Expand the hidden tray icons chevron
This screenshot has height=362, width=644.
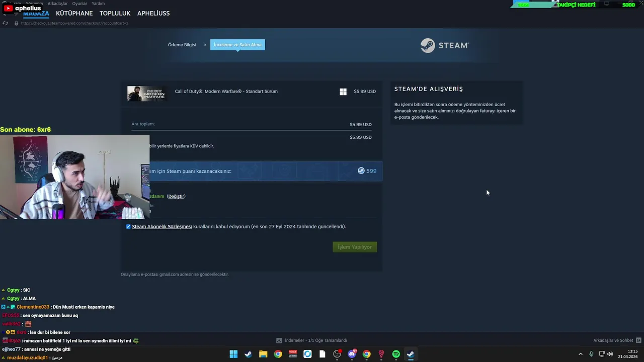(x=580, y=354)
